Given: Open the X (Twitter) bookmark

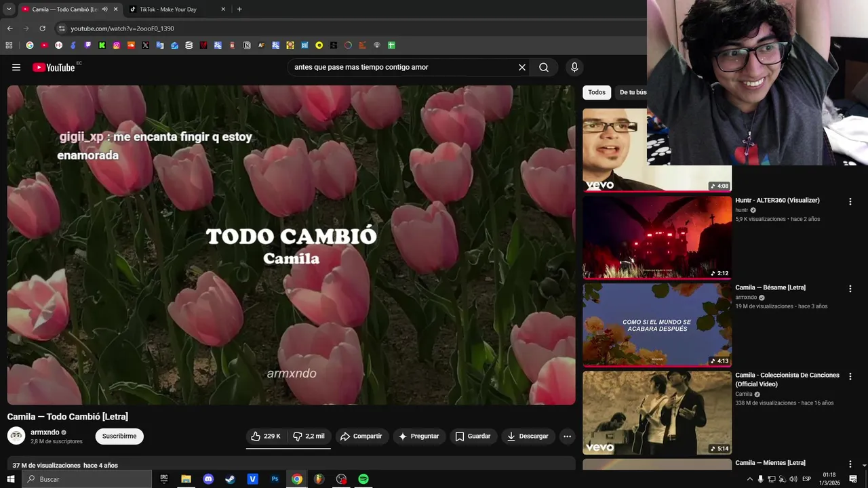Looking at the screenshot, I should (x=145, y=45).
